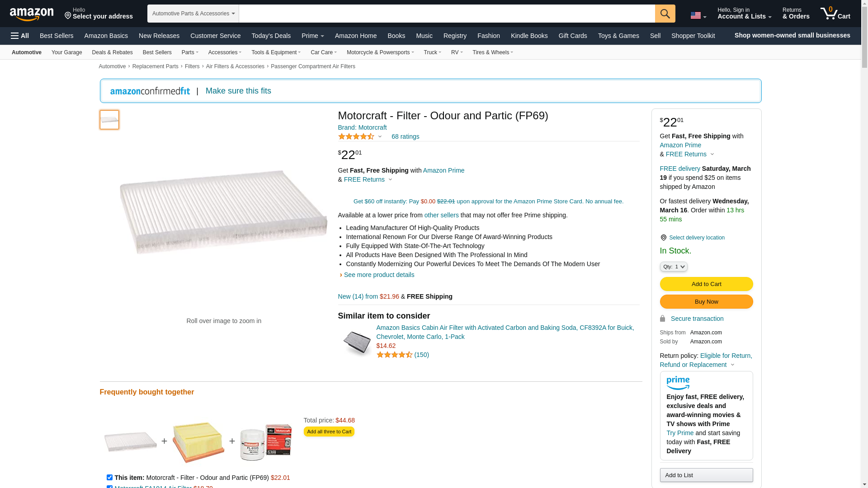Open the Qty quantity dropdown
868x488 pixels.
pos(673,267)
